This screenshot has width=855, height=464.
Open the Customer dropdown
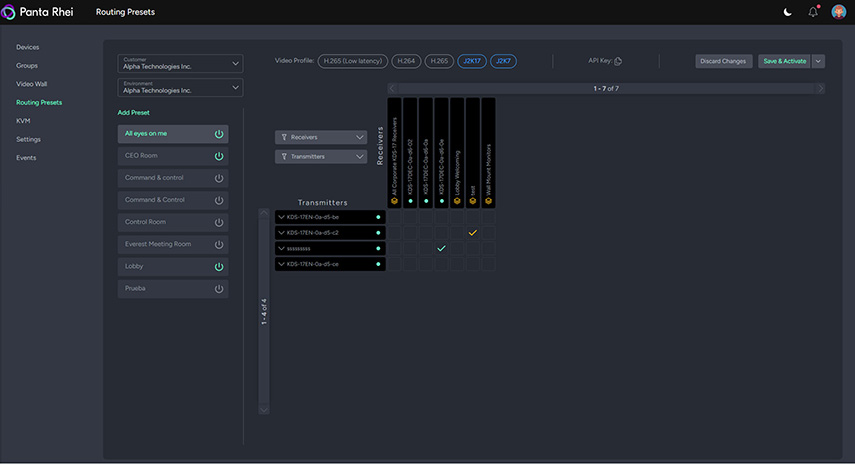[180, 63]
